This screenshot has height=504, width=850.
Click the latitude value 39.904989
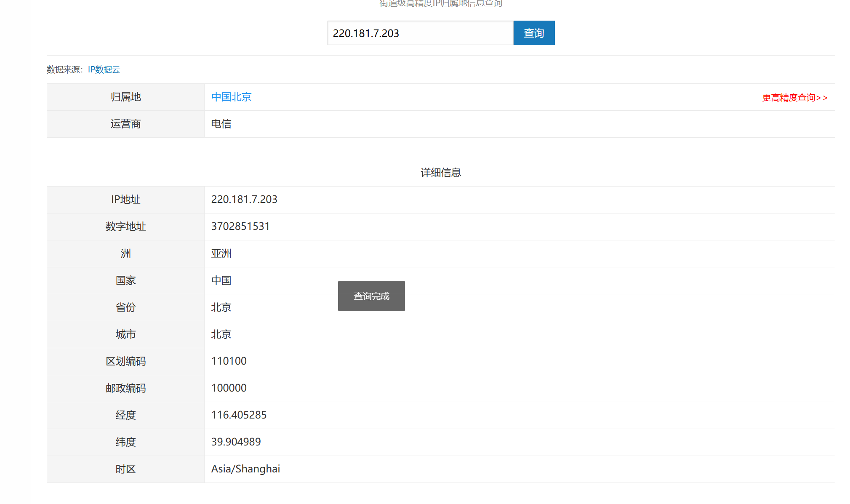point(236,442)
